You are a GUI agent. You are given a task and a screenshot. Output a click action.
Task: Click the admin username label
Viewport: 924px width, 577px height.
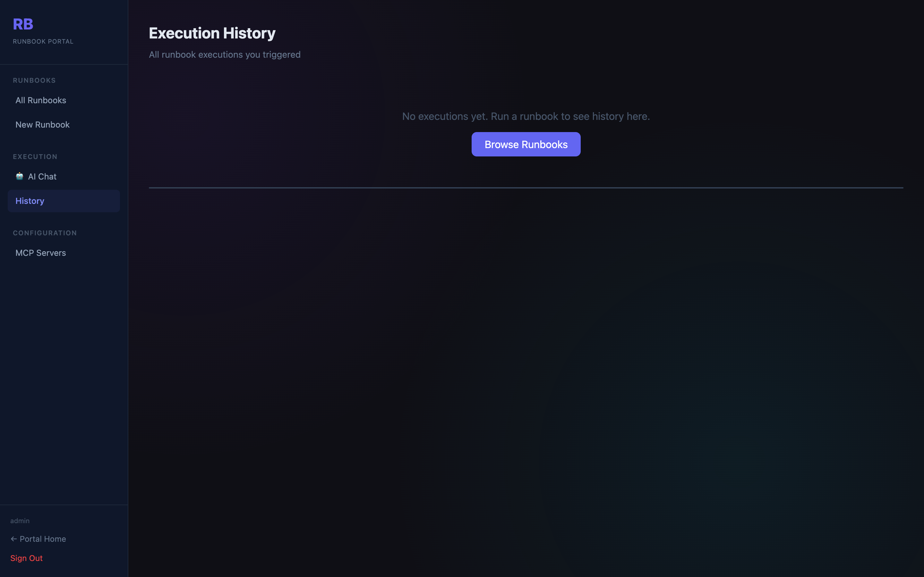pos(20,520)
